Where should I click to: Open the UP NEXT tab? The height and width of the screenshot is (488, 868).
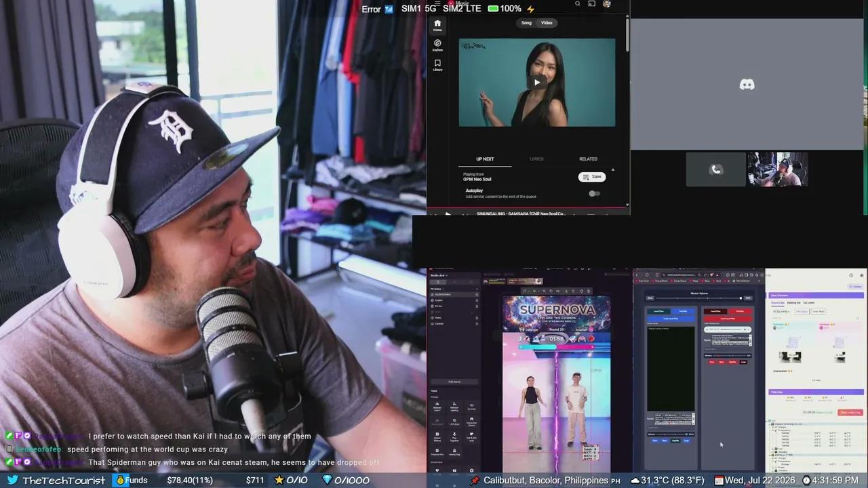(485, 159)
